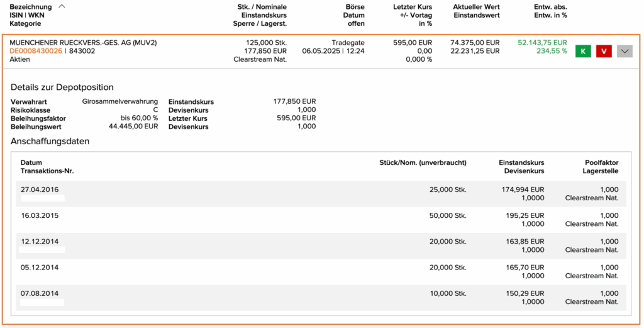
Task: Click the Letzter Kurs column header
Action: [413, 7]
